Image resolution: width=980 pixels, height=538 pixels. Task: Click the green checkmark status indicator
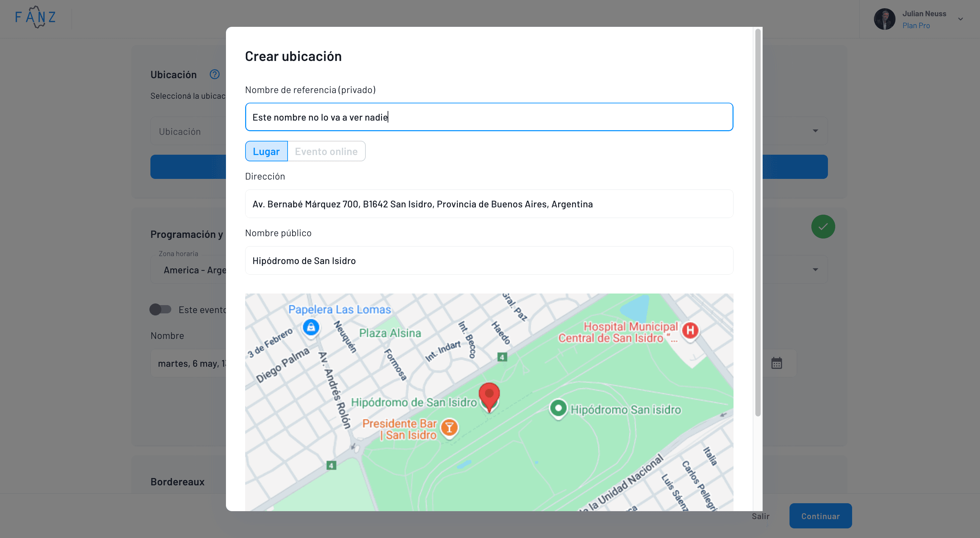click(x=824, y=226)
